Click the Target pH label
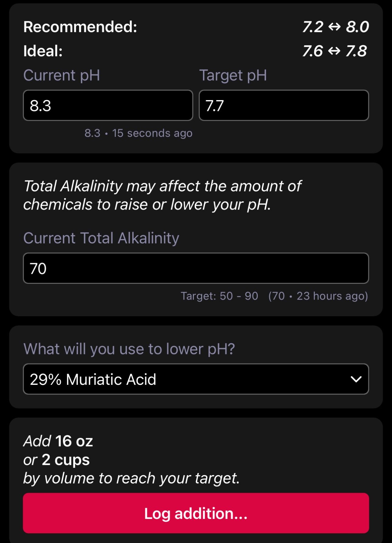Screen dimensions: 392x543 (x=233, y=75)
